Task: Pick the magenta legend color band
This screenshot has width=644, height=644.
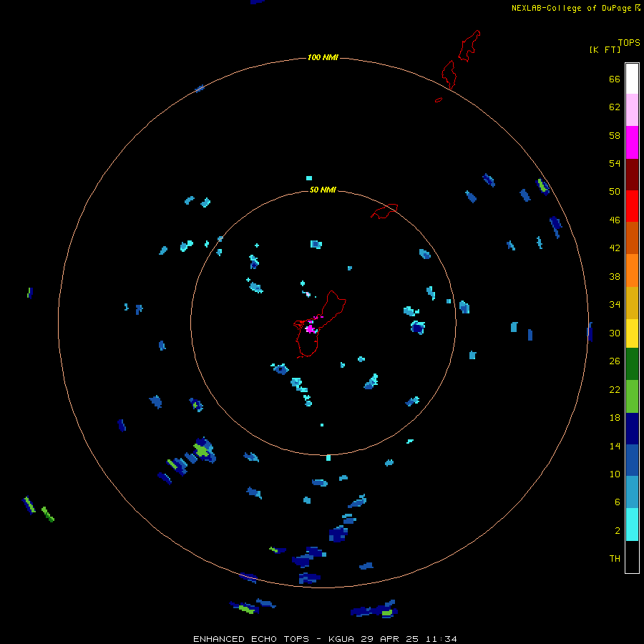Action: coord(632,142)
